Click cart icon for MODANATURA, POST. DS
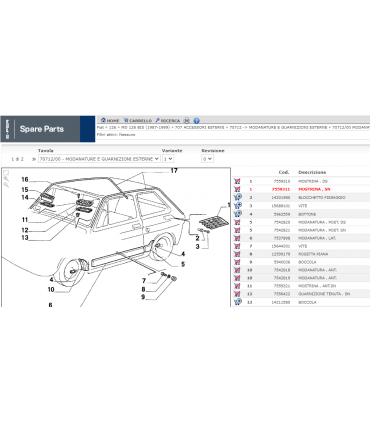Viewport: 370px width, 423px height. (x=237, y=222)
